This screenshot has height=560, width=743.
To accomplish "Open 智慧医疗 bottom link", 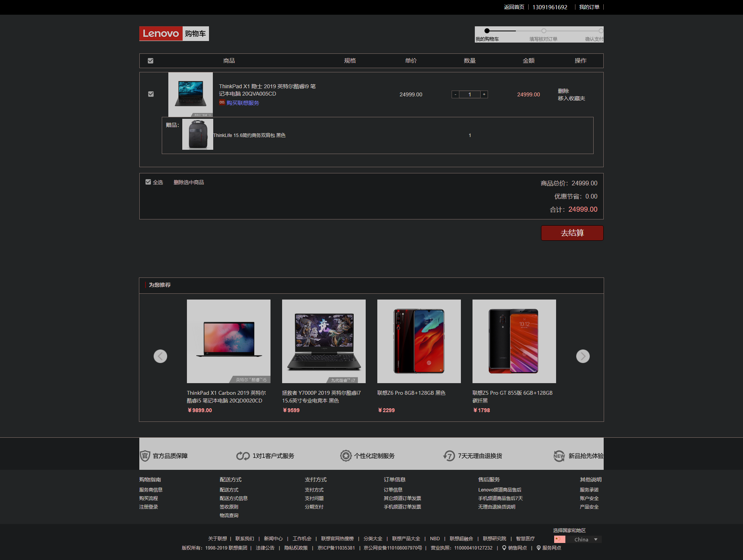I will point(525,539).
